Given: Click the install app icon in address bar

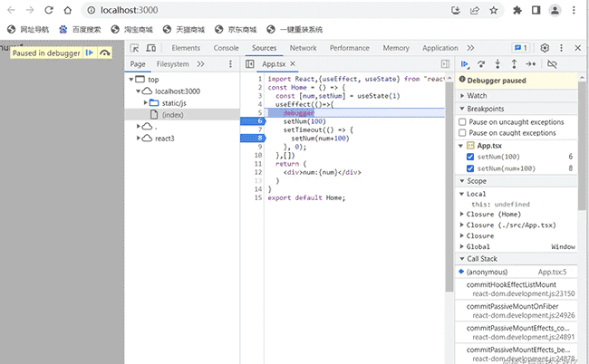Looking at the screenshot, I should [456, 10].
